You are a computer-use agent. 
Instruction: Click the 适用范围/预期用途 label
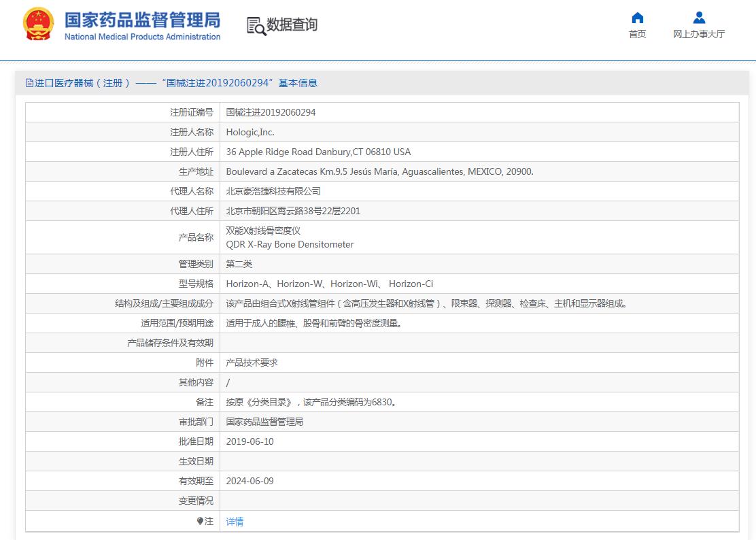click(x=177, y=323)
